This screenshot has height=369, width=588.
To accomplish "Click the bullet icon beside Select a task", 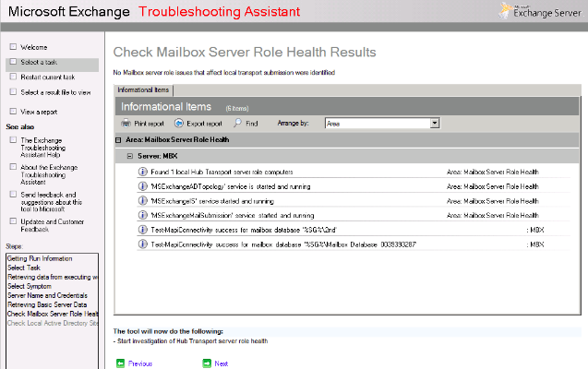I will 13,62.
